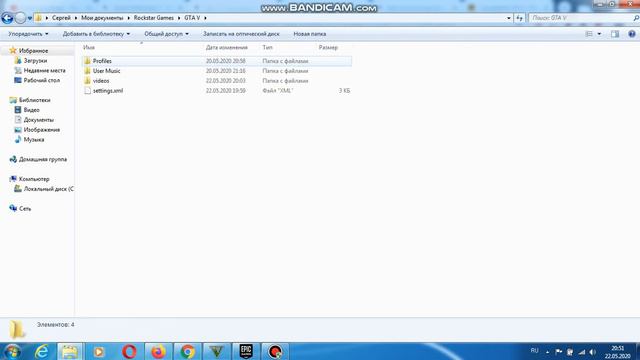
Task: Refresh the folder view
Action: pos(519,18)
